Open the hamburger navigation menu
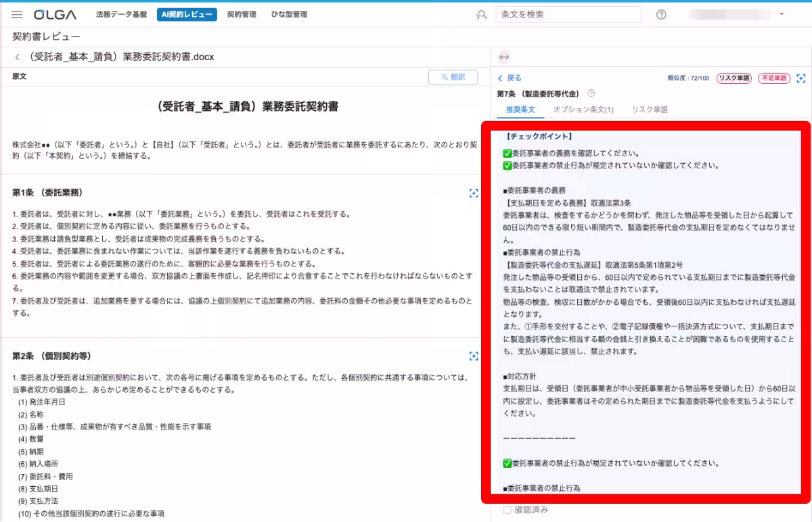The image size is (812, 522). [x=17, y=14]
